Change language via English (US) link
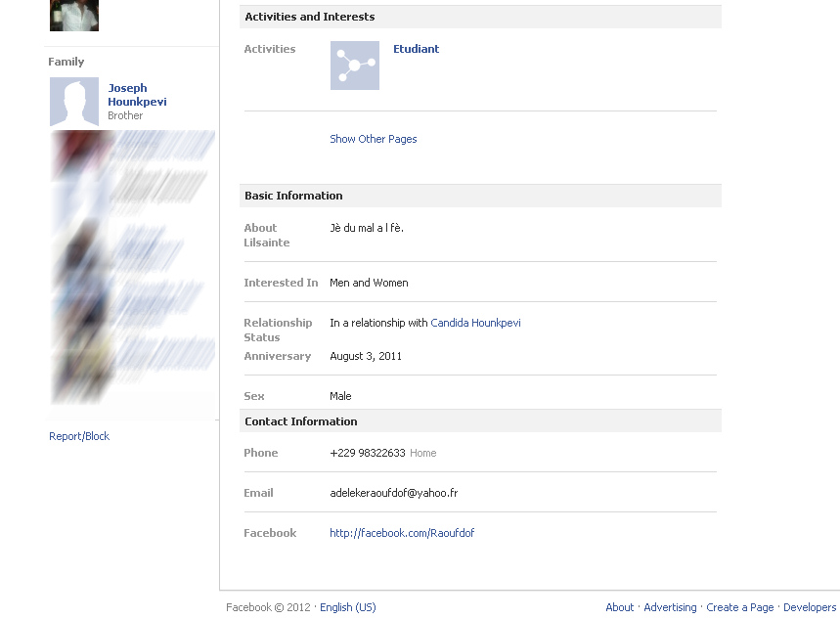Image resolution: width=840 pixels, height=619 pixels. (x=347, y=607)
